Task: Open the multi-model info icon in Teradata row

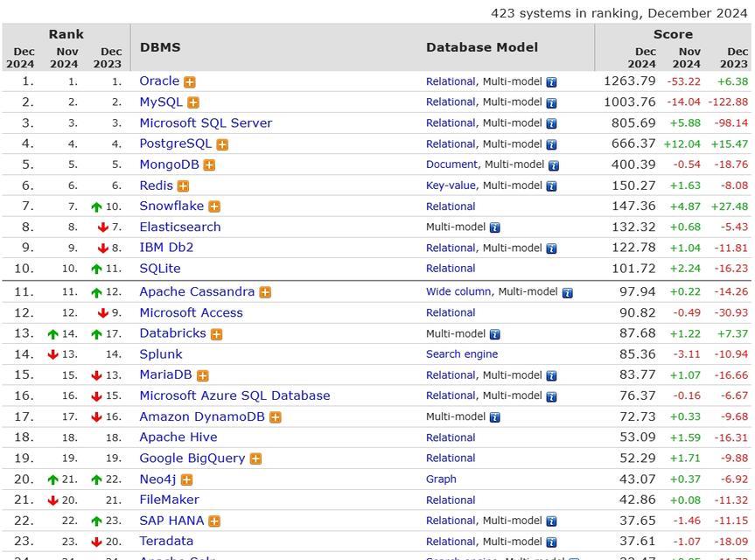Action: coord(552,542)
